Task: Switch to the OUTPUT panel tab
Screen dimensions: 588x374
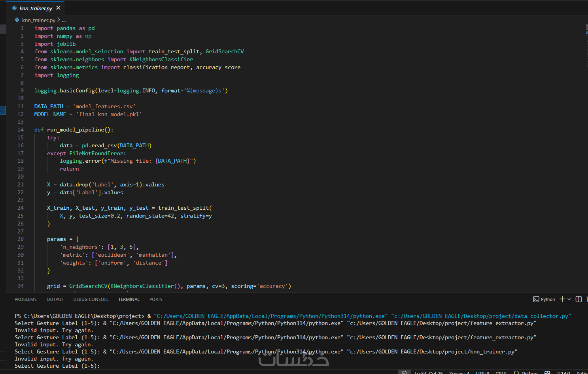Action: point(55,299)
